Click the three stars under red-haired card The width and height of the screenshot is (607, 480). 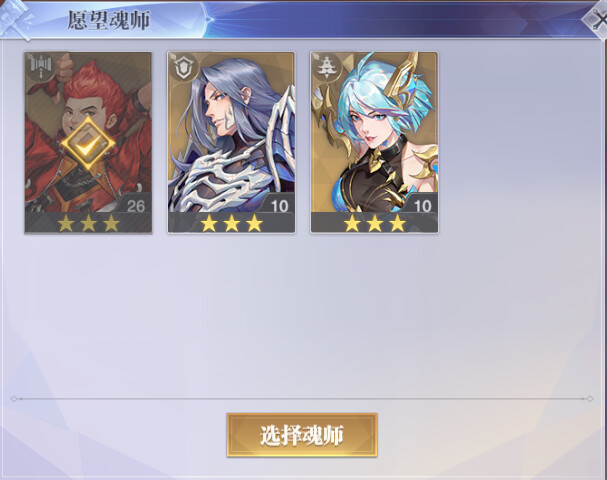[x=88, y=223]
